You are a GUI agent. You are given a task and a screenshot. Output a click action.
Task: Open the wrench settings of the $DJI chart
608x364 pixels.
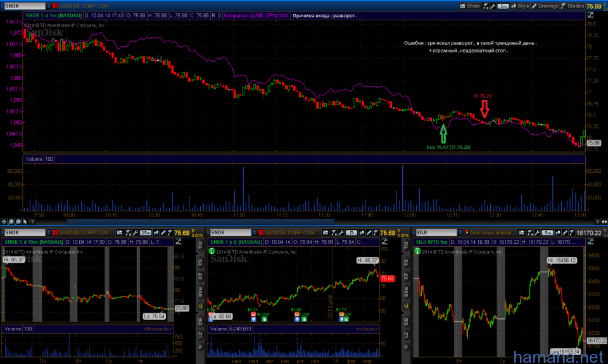coord(537,233)
